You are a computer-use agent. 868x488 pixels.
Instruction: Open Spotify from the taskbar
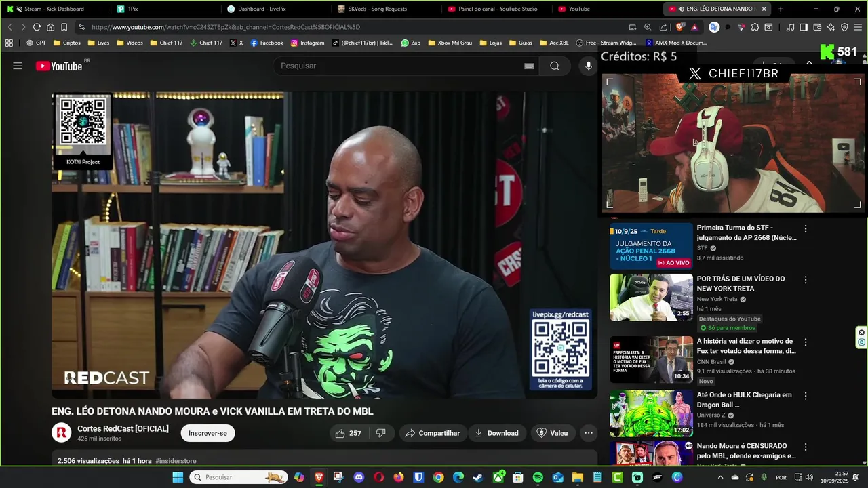pos(538,477)
